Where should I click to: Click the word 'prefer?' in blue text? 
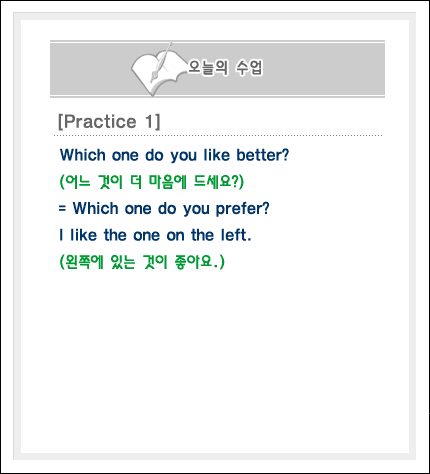click(242, 209)
